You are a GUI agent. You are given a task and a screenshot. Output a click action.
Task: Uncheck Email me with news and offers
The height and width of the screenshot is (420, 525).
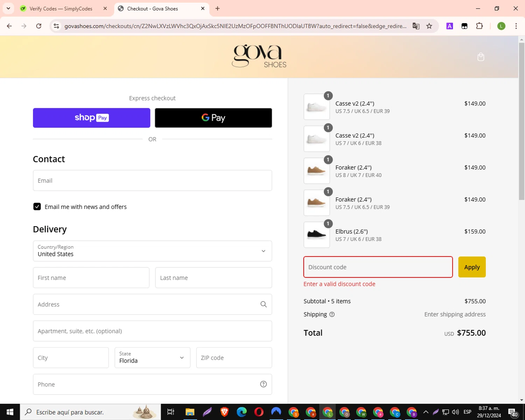click(37, 206)
